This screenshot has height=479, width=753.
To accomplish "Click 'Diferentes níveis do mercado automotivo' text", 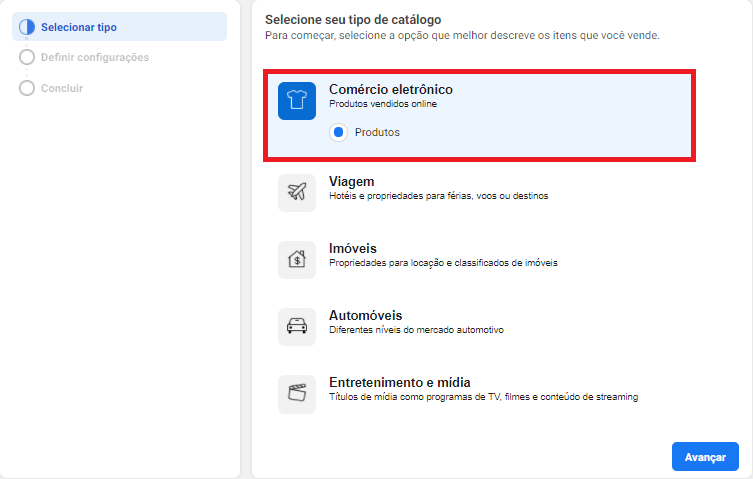I will (416, 330).
